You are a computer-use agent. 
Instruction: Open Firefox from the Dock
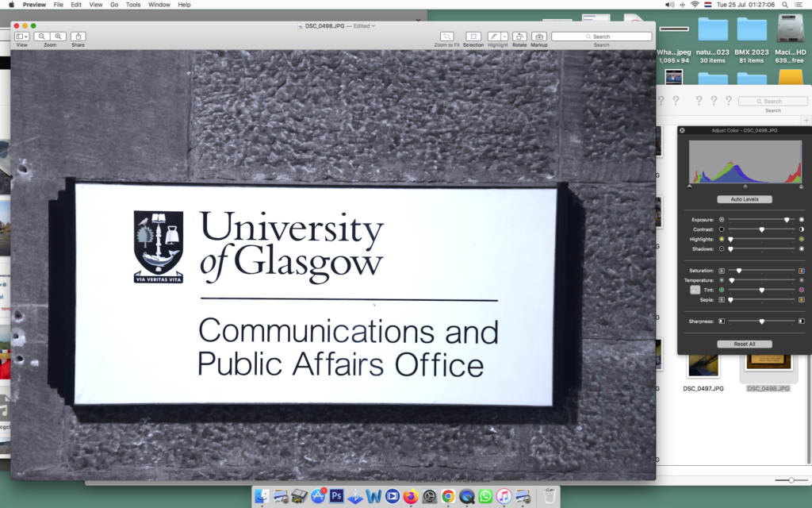coord(411,496)
